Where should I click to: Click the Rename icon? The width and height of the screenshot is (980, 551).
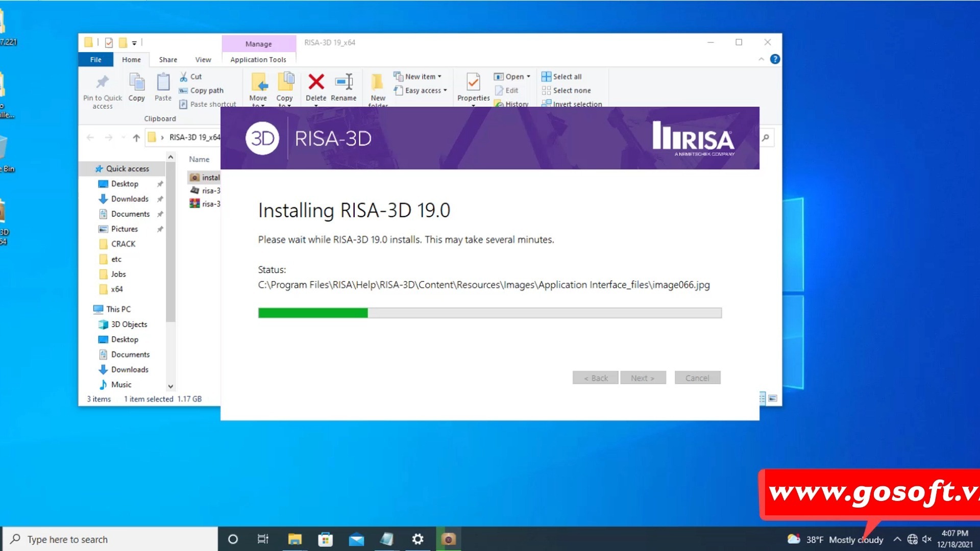pos(344,82)
